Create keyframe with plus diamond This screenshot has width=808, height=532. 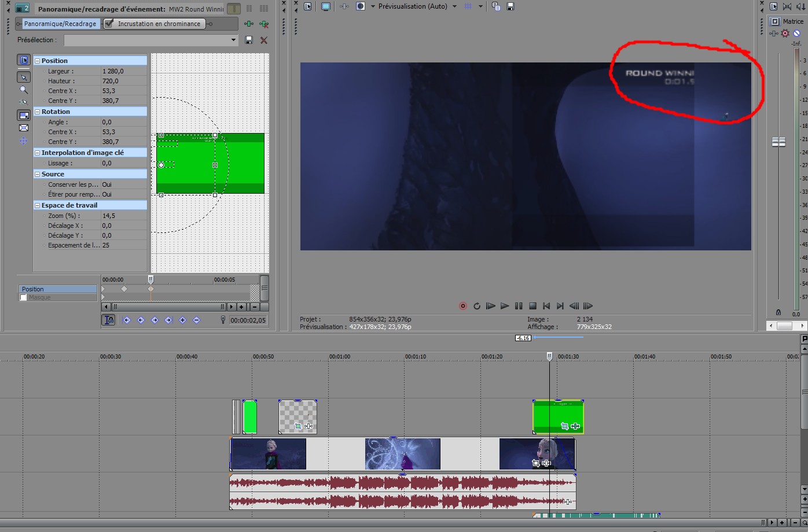182,320
